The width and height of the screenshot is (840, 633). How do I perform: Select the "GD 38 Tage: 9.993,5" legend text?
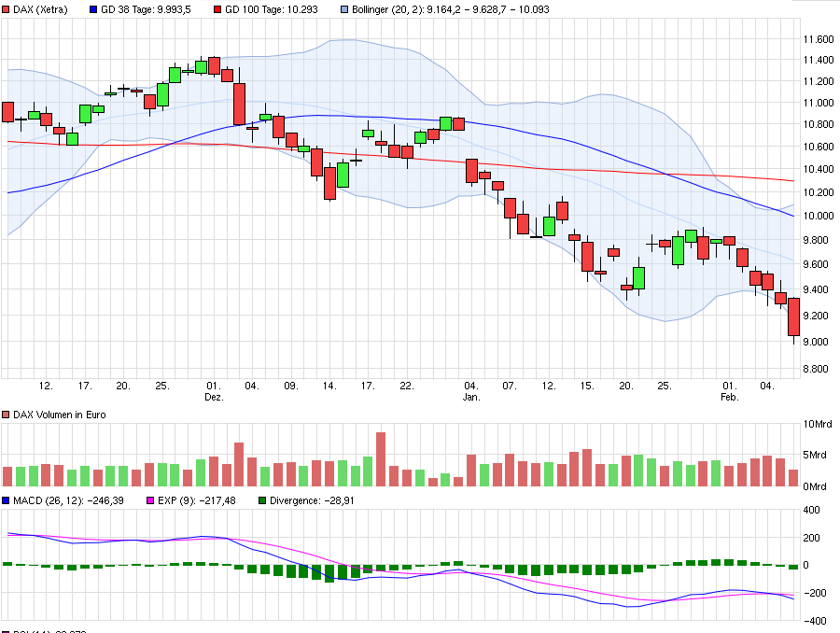146,9
